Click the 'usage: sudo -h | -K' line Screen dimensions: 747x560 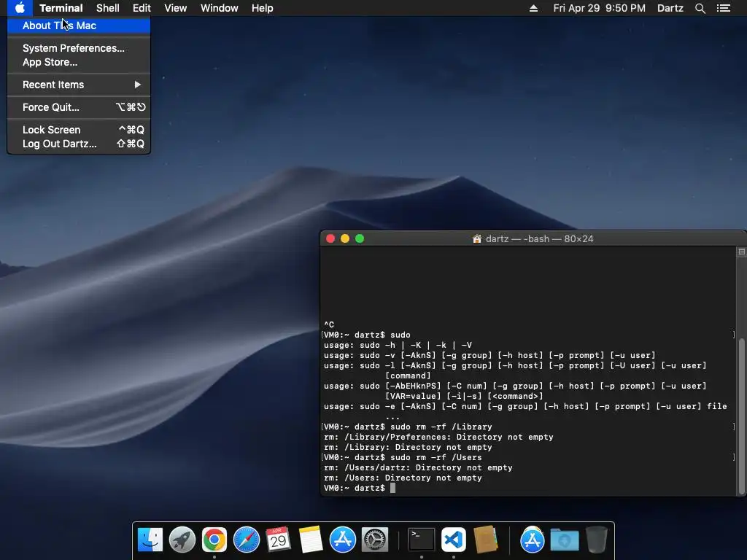click(x=398, y=345)
